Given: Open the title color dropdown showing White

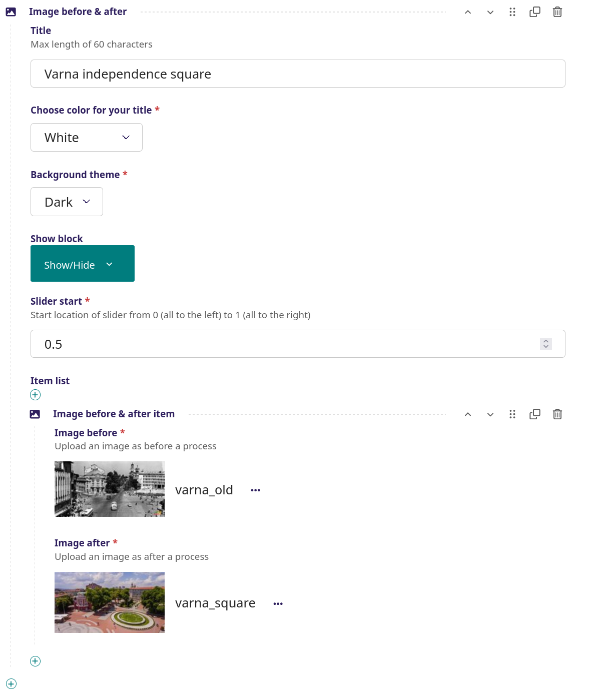Looking at the screenshot, I should [x=87, y=138].
